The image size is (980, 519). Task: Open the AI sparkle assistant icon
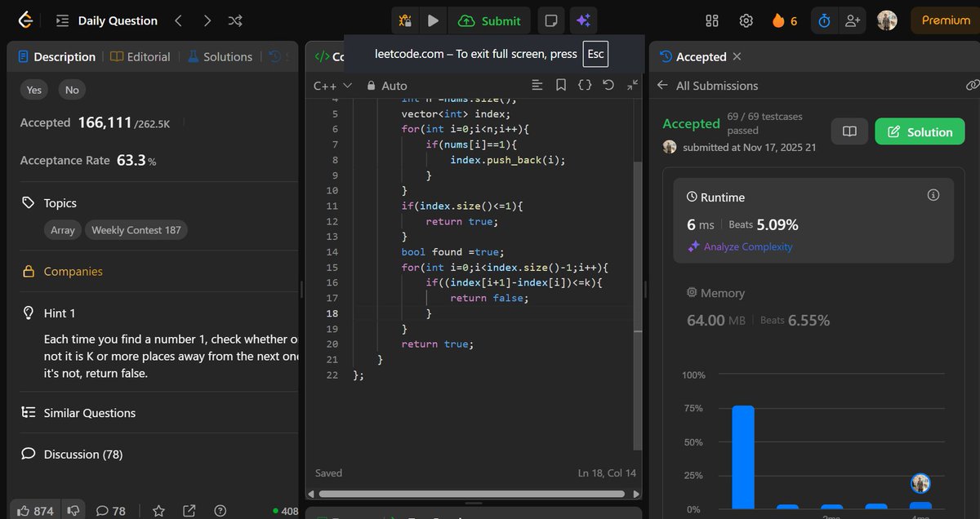583,20
